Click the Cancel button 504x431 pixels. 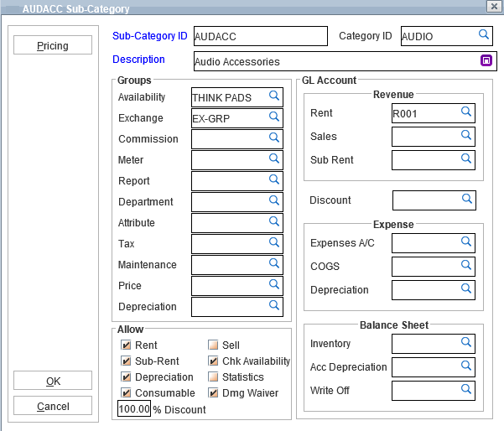pyautogui.click(x=53, y=407)
